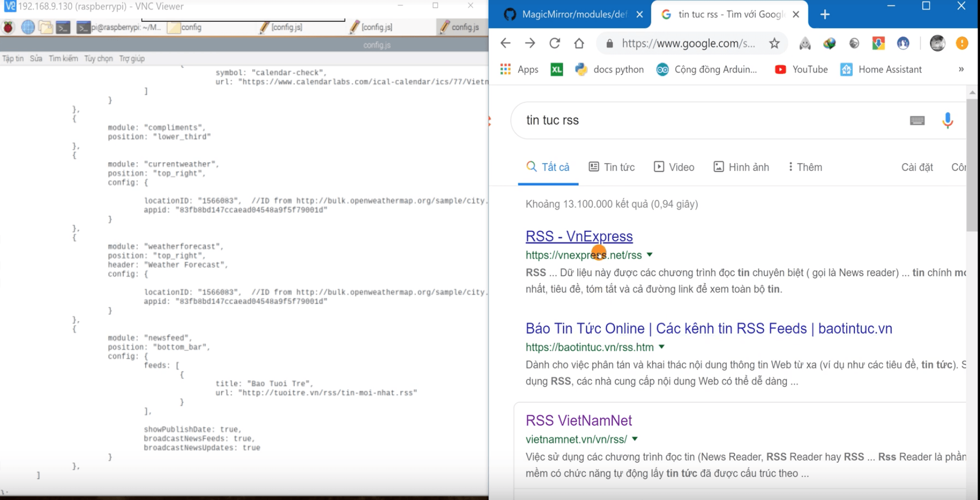Image resolution: width=980 pixels, height=500 pixels.
Task: Open the RSS VietNamNet result link
Action: (x=578, y=420)
